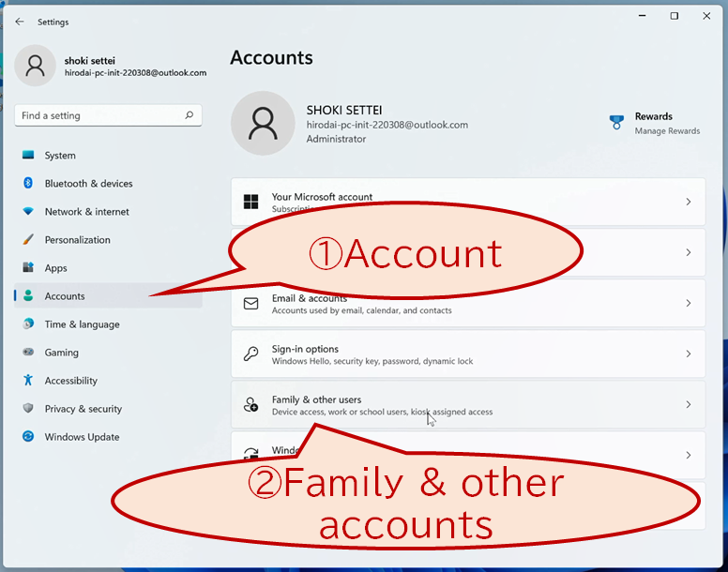This screenshot has width=728, height=572.
Task: Open Email & accounts card
Action: pos(468,303)
